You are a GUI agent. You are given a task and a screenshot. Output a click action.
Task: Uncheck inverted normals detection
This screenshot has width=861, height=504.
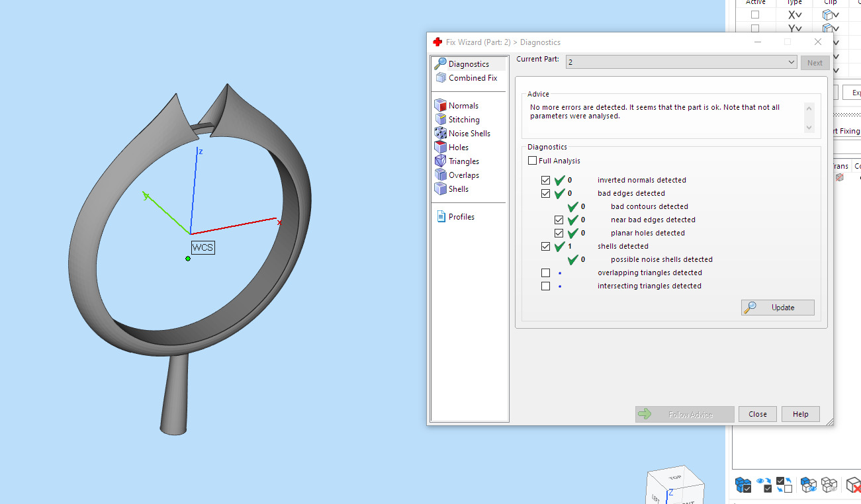tap(545, 180)
